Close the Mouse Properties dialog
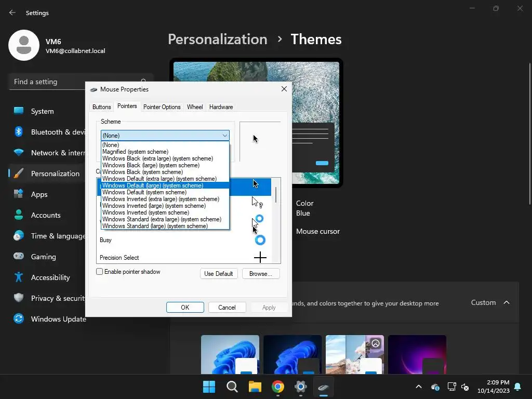532x399 pixels. click(x=284, y=89)
